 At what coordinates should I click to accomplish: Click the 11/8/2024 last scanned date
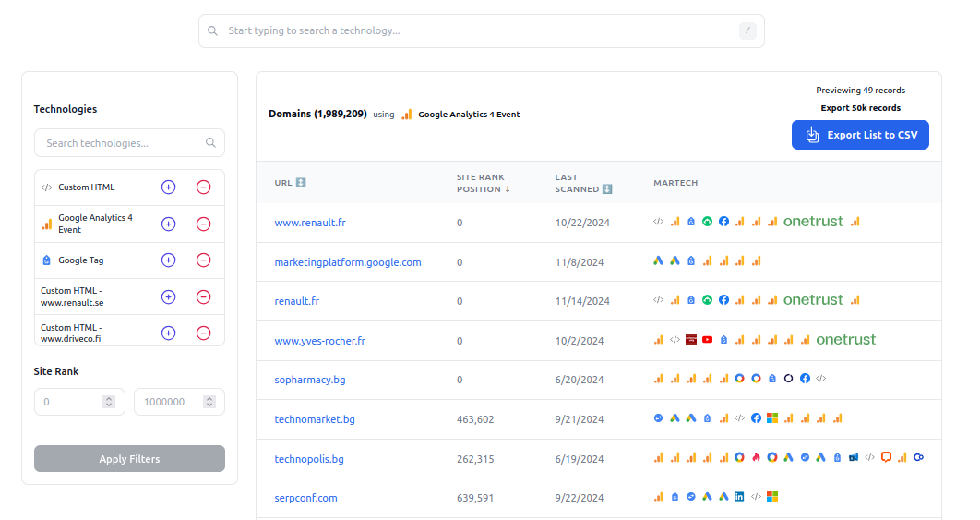point(580,262)
